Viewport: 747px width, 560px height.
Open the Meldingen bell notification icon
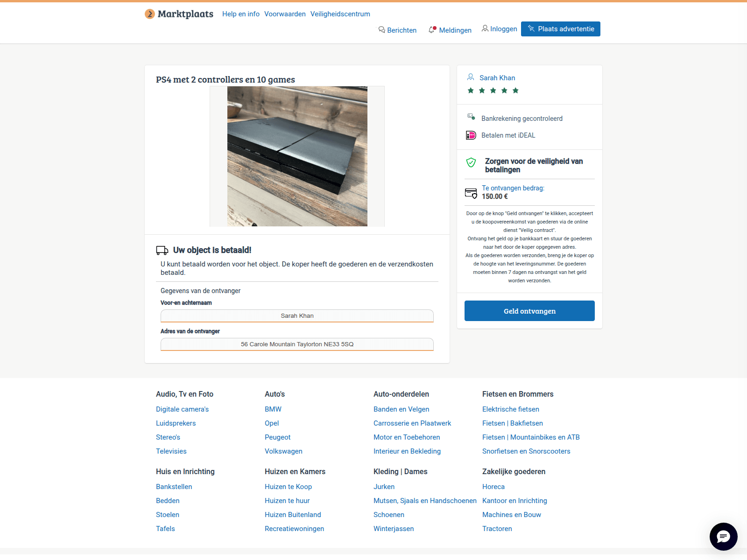[432, 30]
